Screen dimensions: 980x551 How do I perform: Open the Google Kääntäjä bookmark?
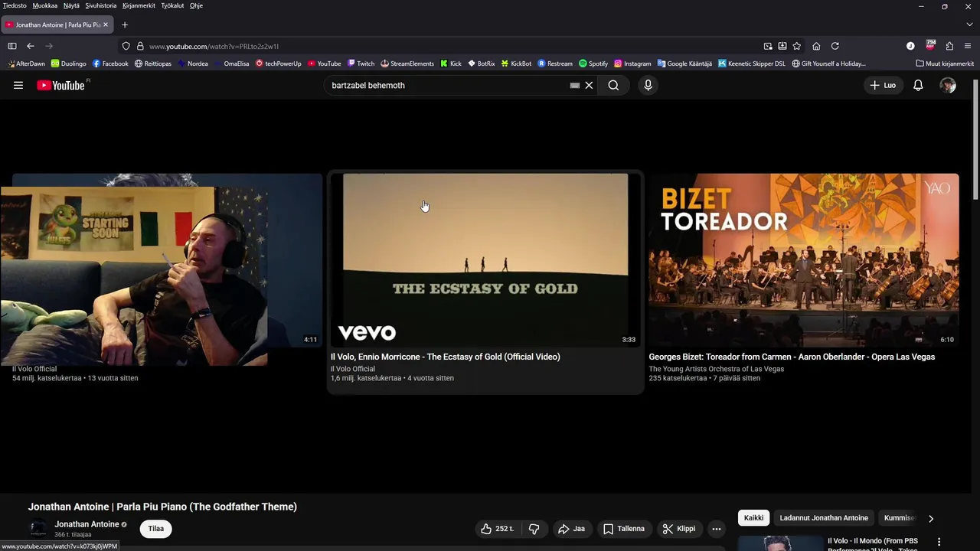point(684,64)
